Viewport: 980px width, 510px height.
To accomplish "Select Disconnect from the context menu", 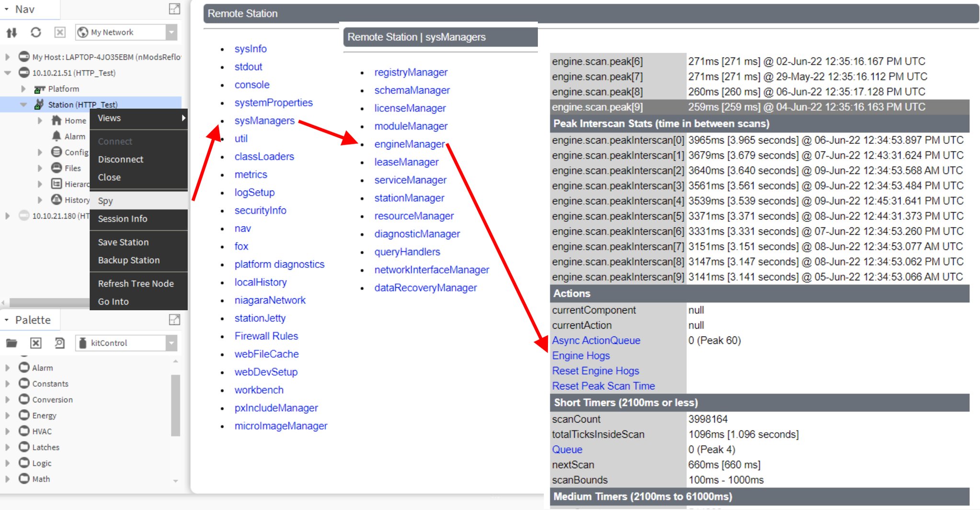I will (120, 159).
